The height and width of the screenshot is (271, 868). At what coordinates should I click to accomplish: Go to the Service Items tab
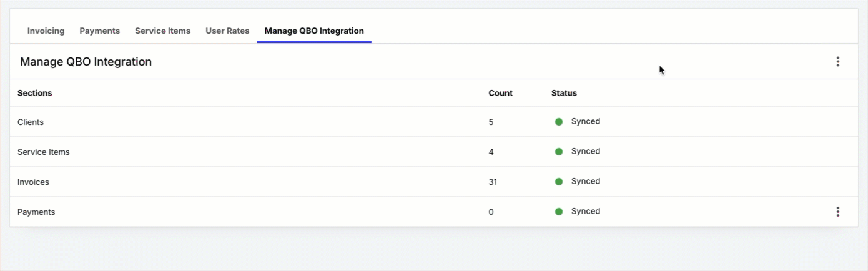(162, 31)
